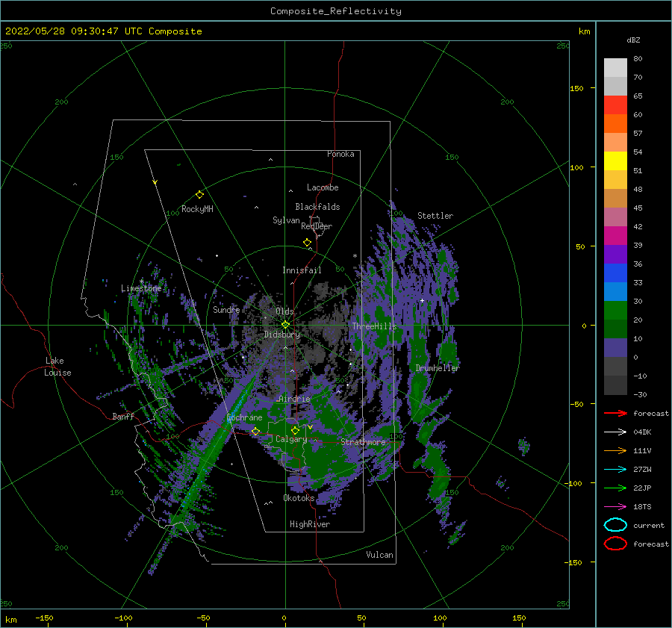This screenshot has height=628, width=672.
Task: Click the Drumheller city label
Action: pos(438,368)
